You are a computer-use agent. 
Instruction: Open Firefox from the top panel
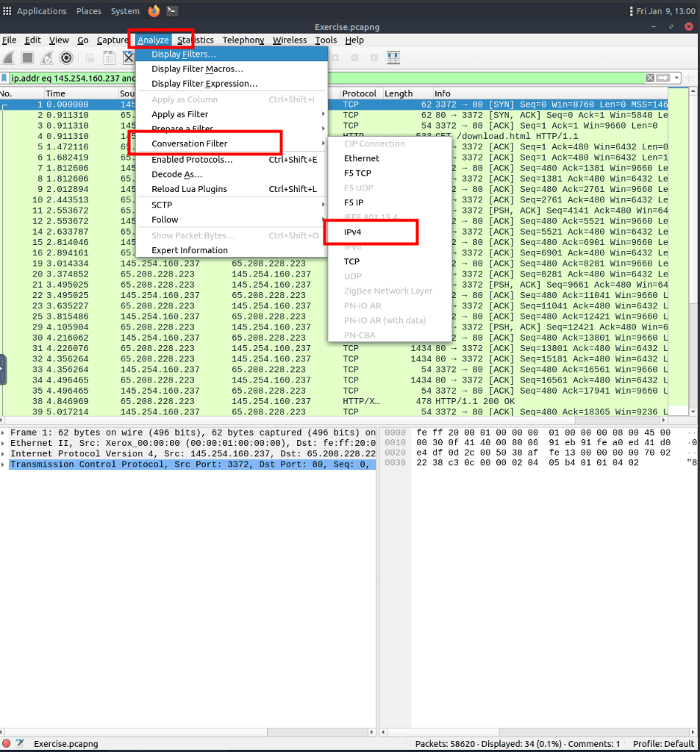pyautogui.click(x=154, y=11)
